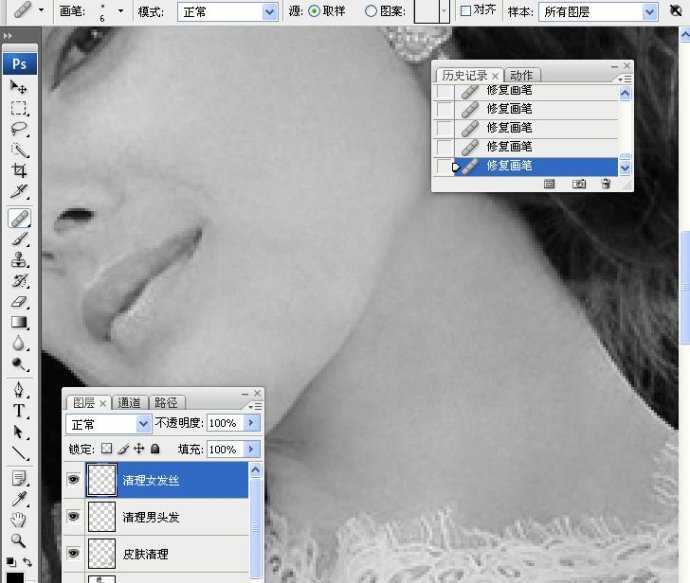The image size is (690, 583).
Task: Select the Gradient tool
Action: click(x=18, y=323)
